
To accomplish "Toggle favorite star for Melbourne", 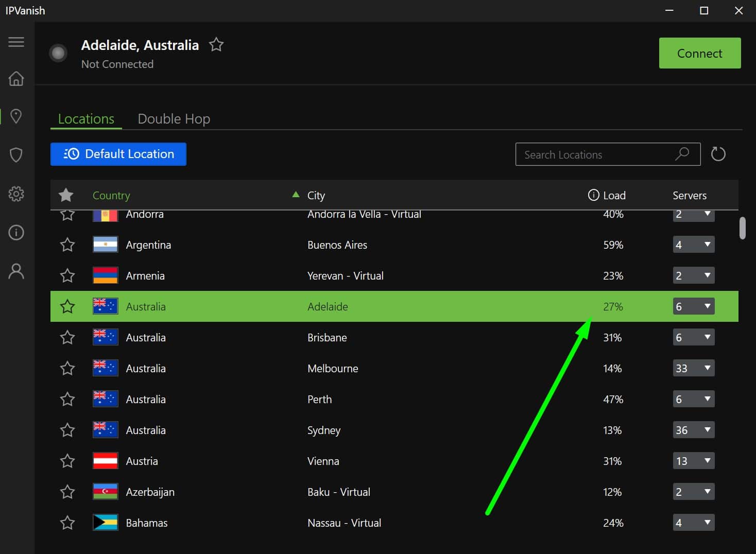I will [67, 368].
